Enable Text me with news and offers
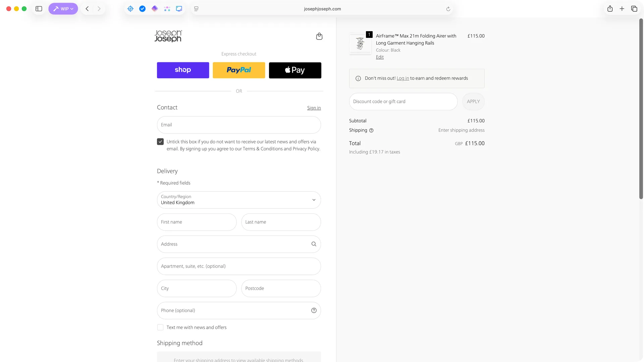The image size is (644, 362). click(160, 327)
